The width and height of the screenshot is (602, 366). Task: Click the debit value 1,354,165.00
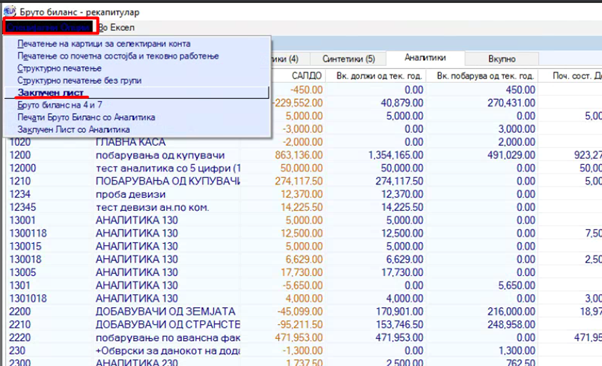click(395, 155)
